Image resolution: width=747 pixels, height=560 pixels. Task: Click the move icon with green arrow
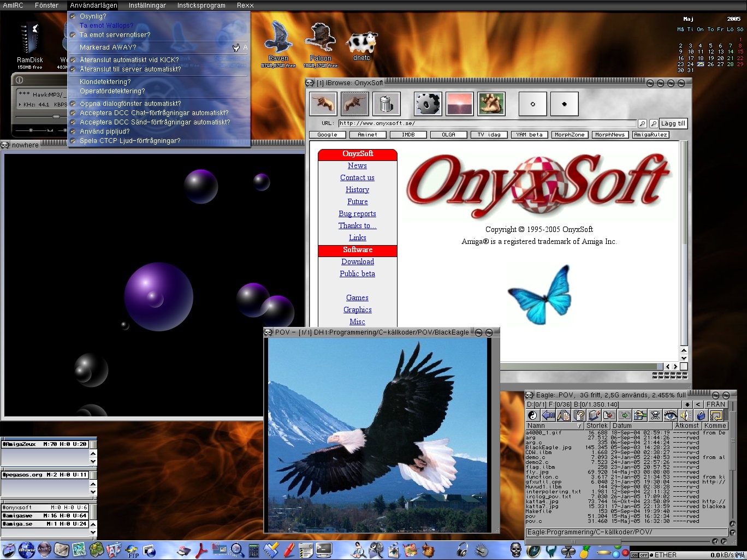click(625, 416)
